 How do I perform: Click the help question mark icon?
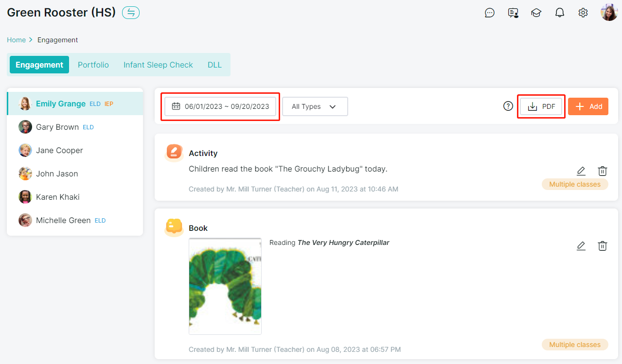508,106
